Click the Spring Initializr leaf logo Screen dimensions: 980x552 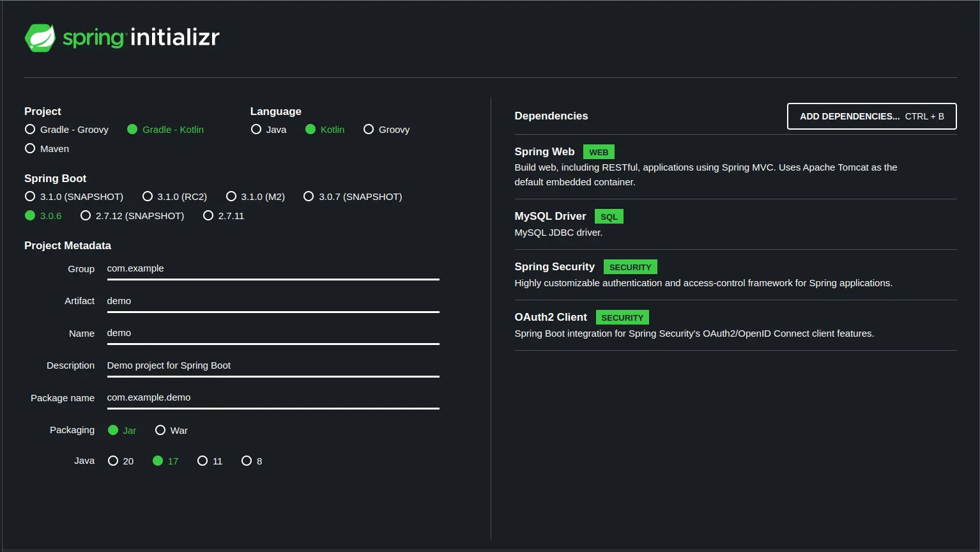click(x=40, y=38)
